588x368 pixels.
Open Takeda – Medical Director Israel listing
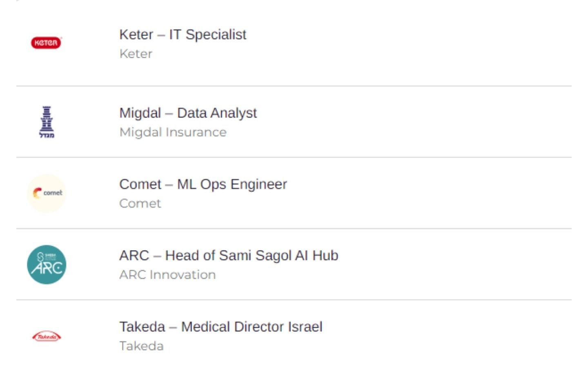[x=221, y=327]
